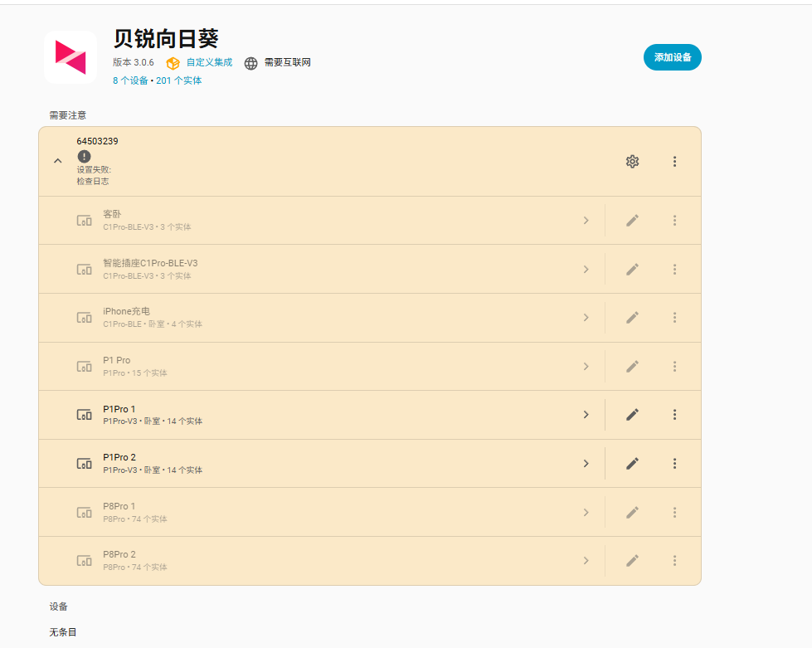Click the 添加设备 button
The height and width of the screenshot is (648, 812).
click(672, 57)
